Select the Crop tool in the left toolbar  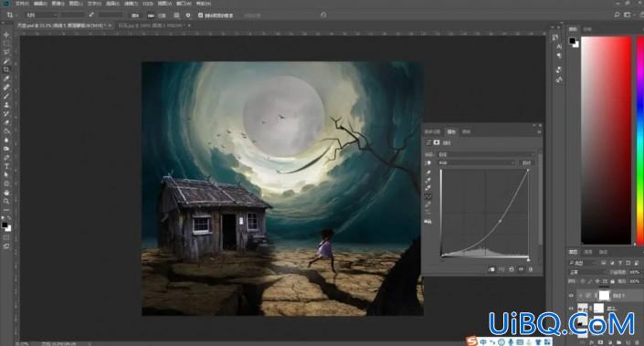click(x=6, y=69)
